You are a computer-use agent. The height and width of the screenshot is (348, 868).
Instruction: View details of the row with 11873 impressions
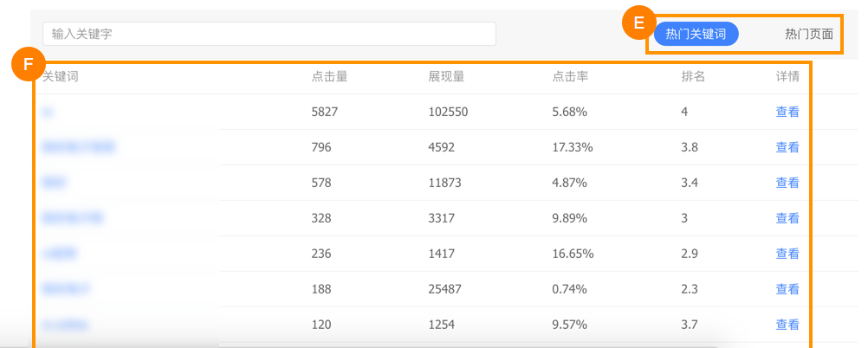[787, 183]
